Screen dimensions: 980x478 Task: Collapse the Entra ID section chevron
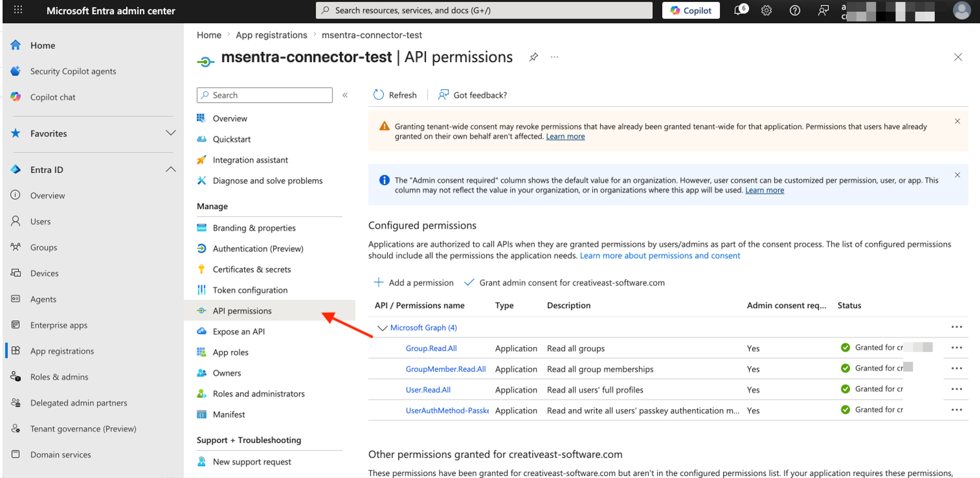(170, 169)
